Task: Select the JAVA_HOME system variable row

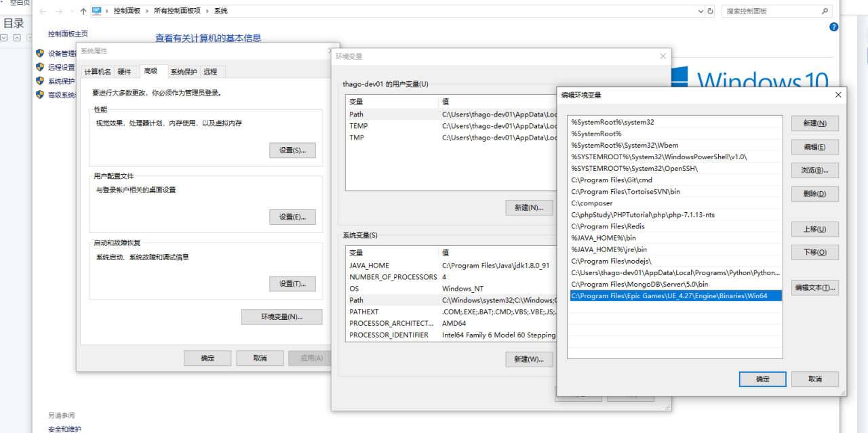Action: click(370, 266)
